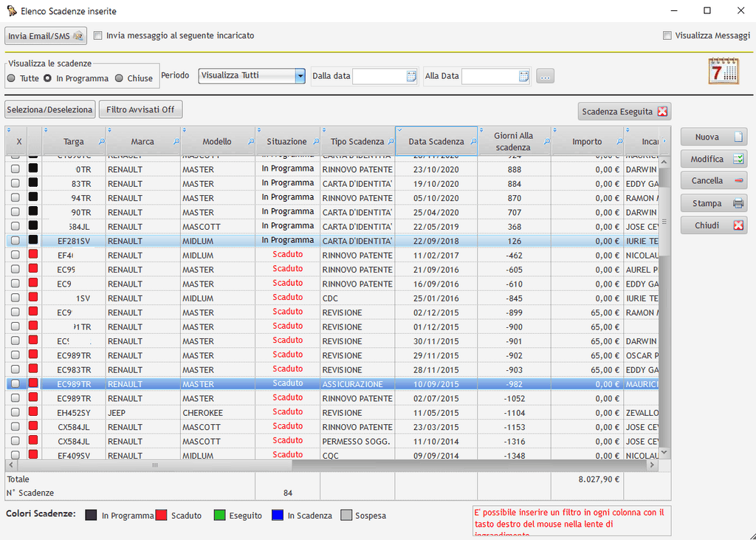Select the In Programma radio option
The width and height of the screenshot is (756, 540).
47,78
